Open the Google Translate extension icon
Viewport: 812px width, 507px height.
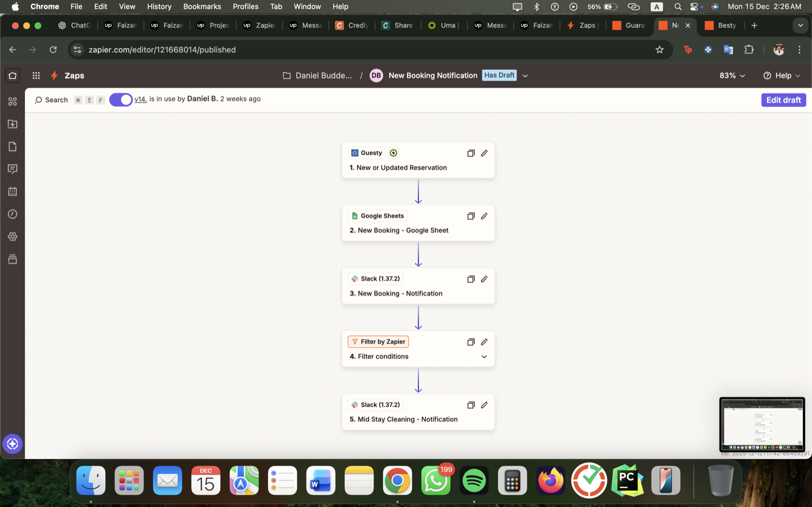pos(729,50)
